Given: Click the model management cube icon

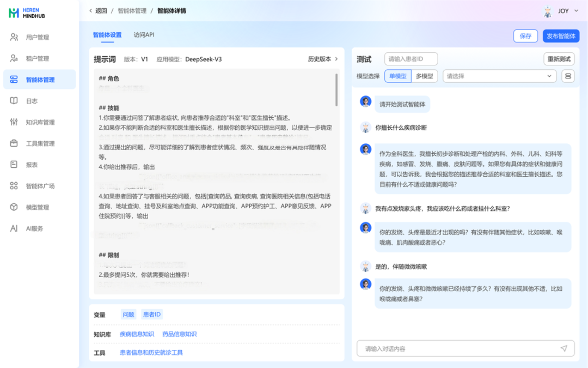Looking at the screenshot, I should [14, 207].
